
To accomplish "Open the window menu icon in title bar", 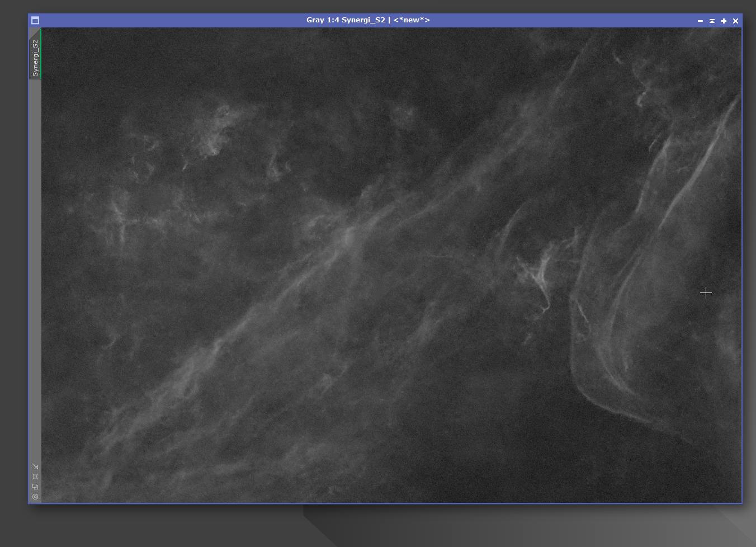I will 35,21.
